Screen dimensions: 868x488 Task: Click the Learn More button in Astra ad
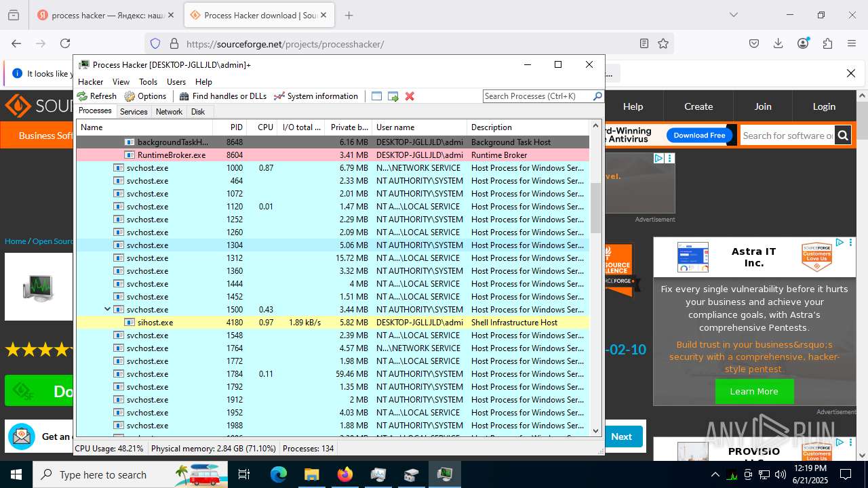[x=753, y=391]
